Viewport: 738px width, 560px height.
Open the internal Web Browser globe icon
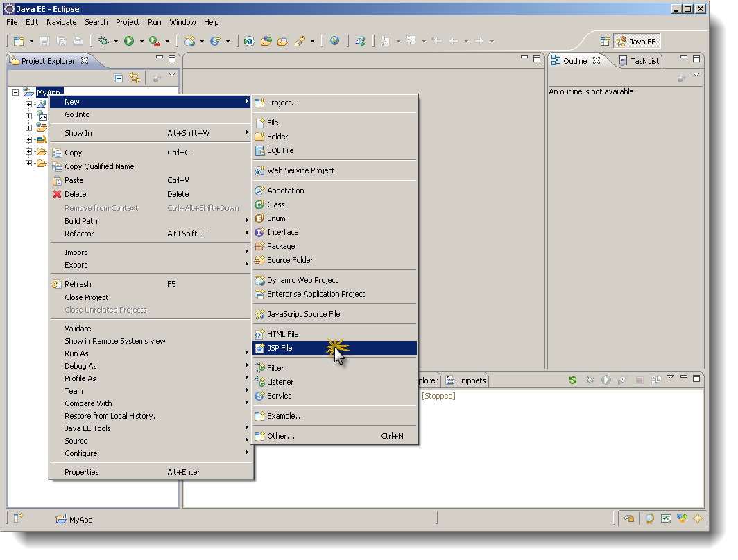[x=335, y=41]
